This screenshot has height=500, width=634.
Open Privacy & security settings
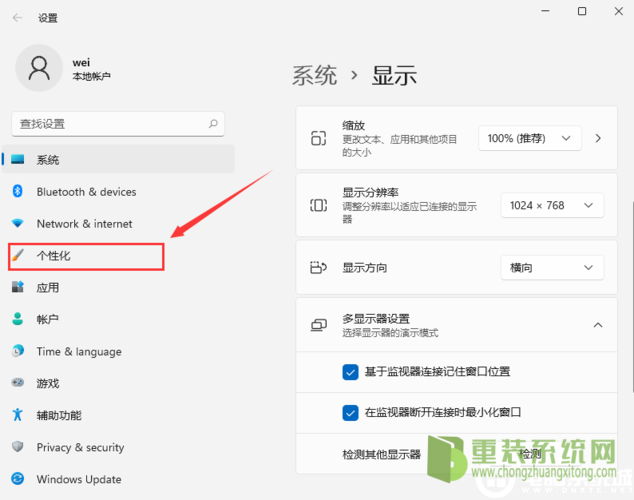point(118,447)
